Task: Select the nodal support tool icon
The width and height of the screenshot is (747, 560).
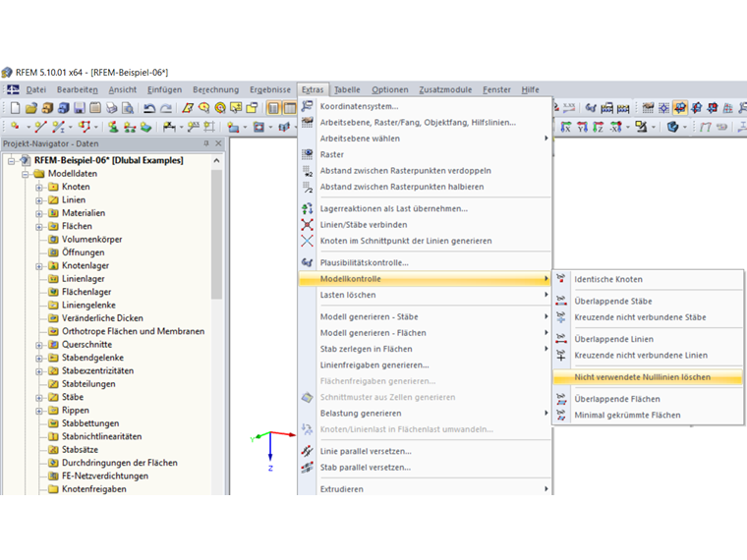Action: pos(113,127)
